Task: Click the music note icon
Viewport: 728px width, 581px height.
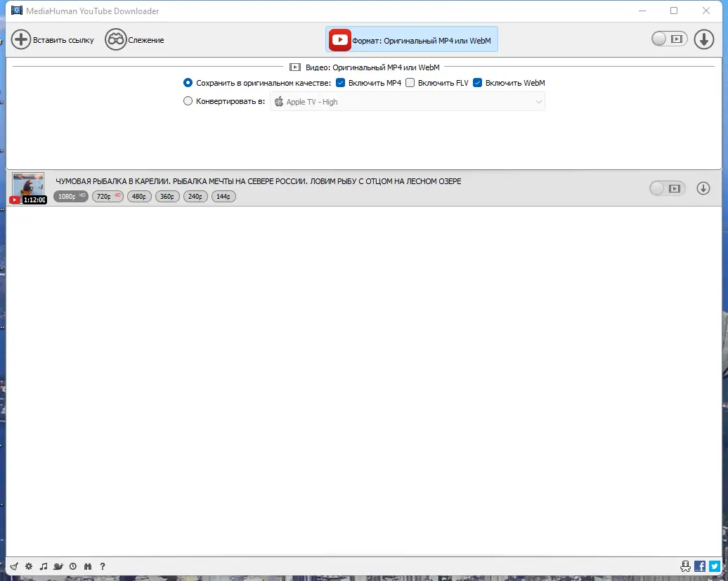Action: tap(44, 566)
